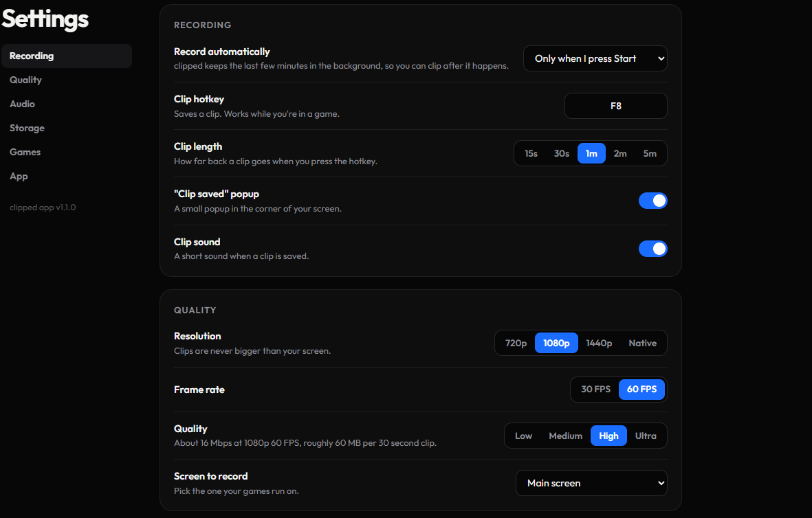Click the F8 clip hotkey field

[616, 106]
